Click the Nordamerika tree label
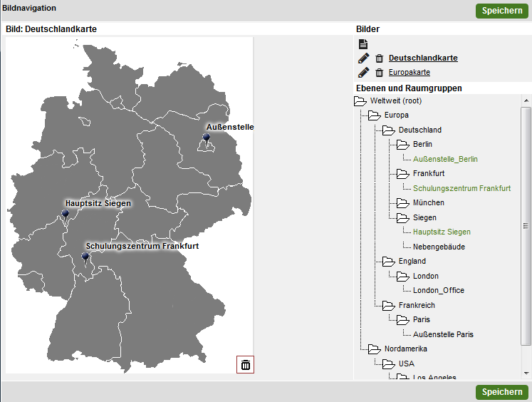Viewport: 532px width, 402px height. (x=405, y=349)
